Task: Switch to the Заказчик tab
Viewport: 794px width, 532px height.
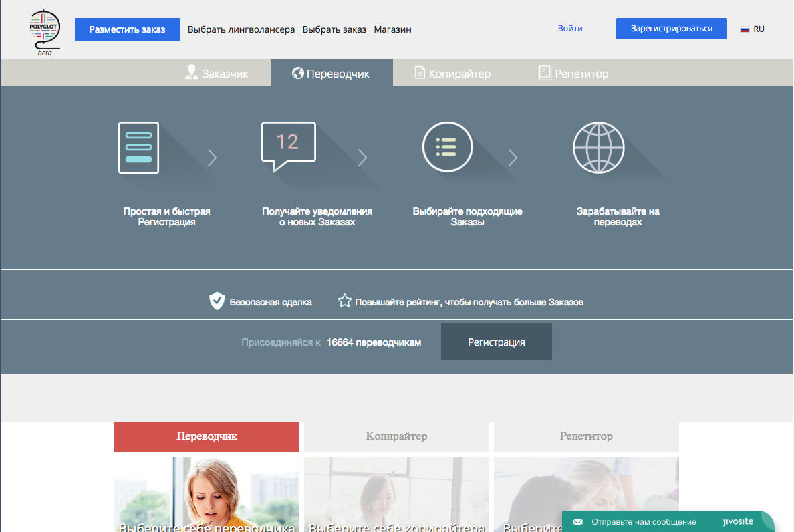Action: coord(217,73)
